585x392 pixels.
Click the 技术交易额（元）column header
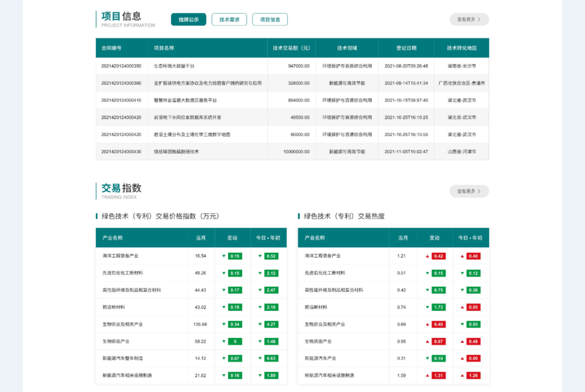pyautogui.click(x=291, y=48)
